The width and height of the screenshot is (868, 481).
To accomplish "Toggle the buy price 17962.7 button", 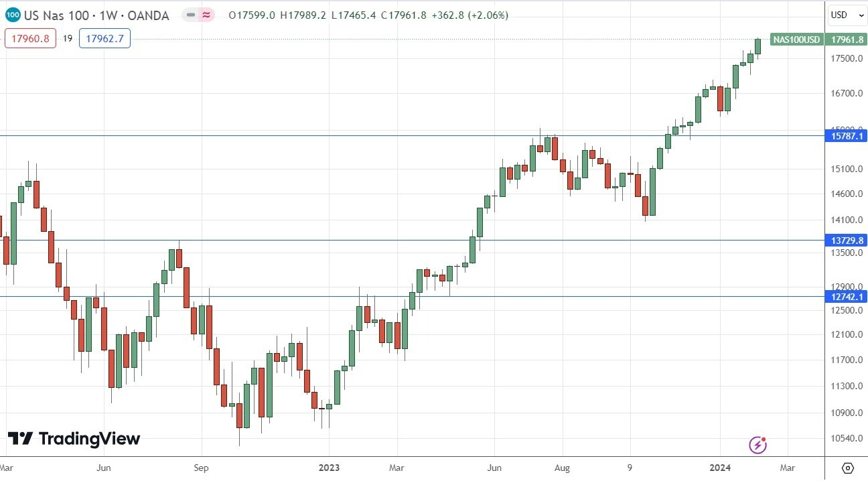I will pos(104,38).
